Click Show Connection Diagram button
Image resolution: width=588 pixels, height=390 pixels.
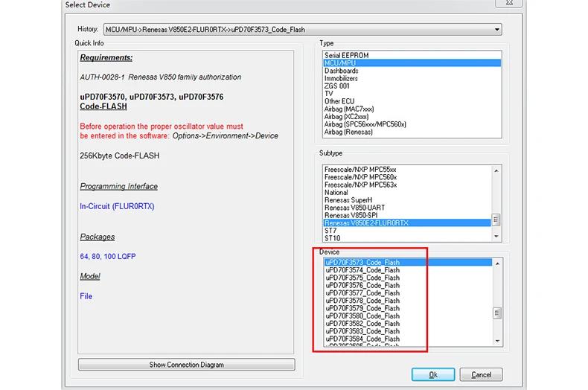[x=187, y=365]
